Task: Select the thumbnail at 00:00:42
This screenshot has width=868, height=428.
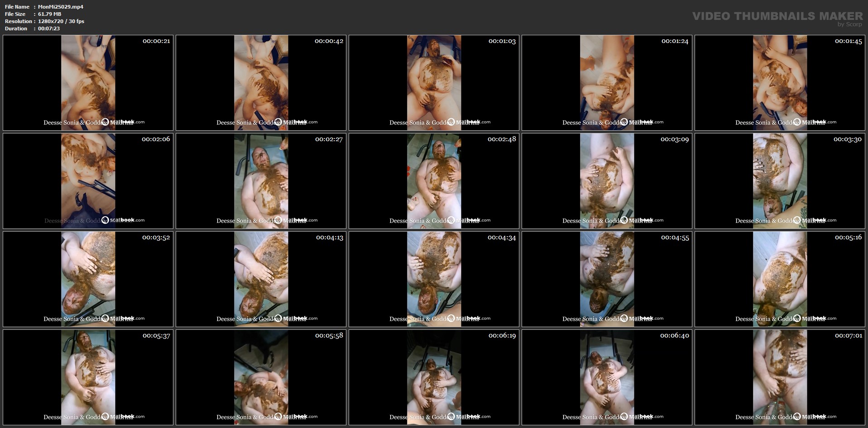Action: 261,83
